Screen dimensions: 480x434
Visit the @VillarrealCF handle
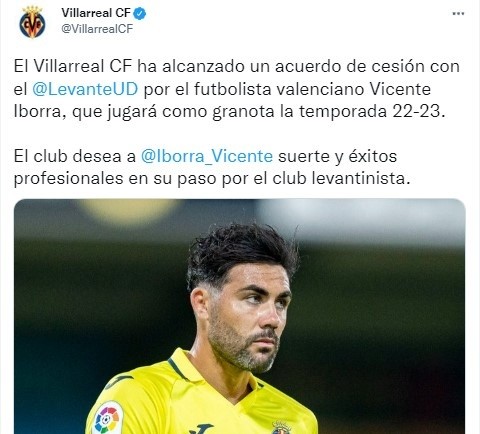pyautogui.click(x=97, y=29)
